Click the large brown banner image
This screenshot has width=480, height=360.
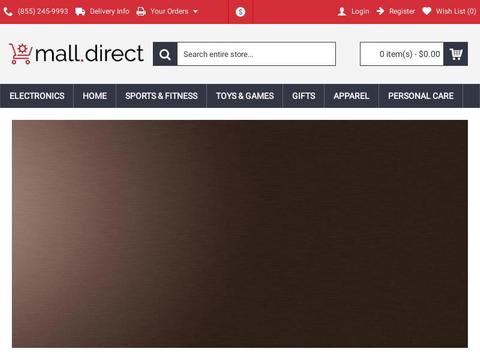click(x=240, y=234)
